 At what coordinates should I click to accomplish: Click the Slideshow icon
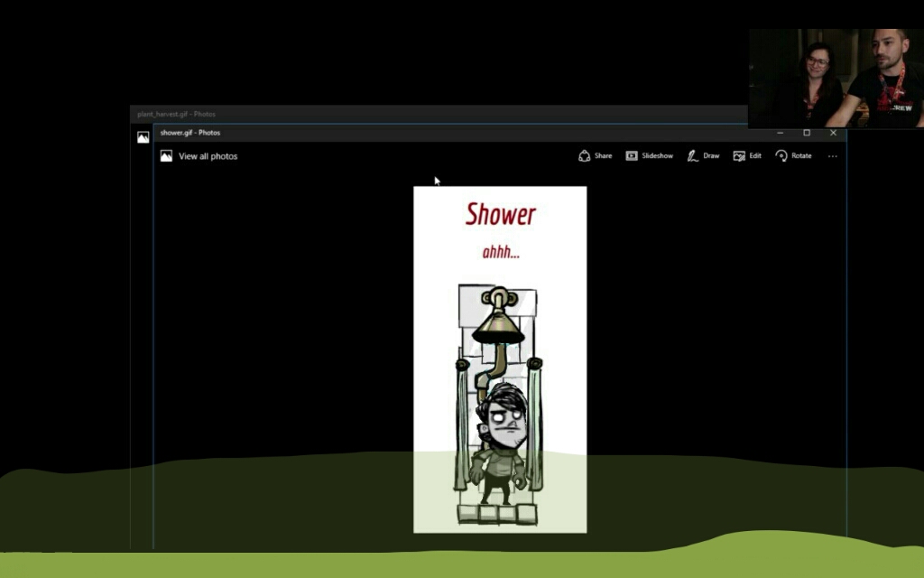click(632, 156)
